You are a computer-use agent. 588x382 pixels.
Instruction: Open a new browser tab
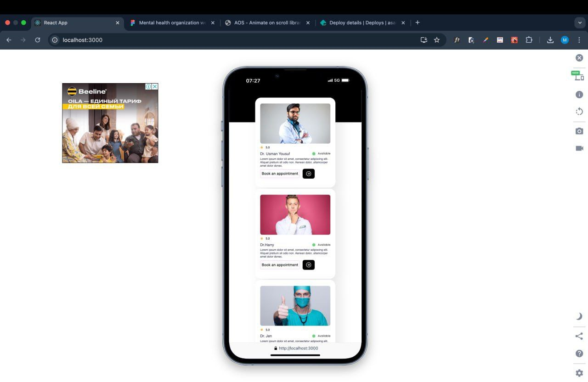point(417,22)
